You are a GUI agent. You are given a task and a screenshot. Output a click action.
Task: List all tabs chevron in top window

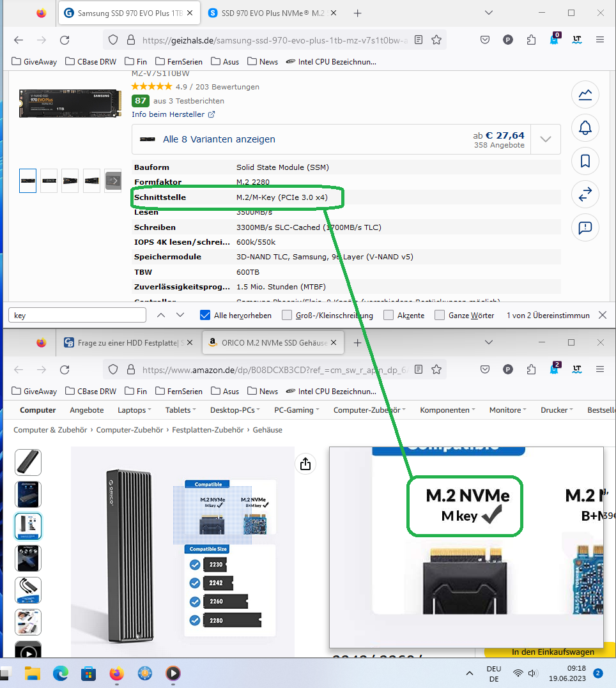(489, 13)
